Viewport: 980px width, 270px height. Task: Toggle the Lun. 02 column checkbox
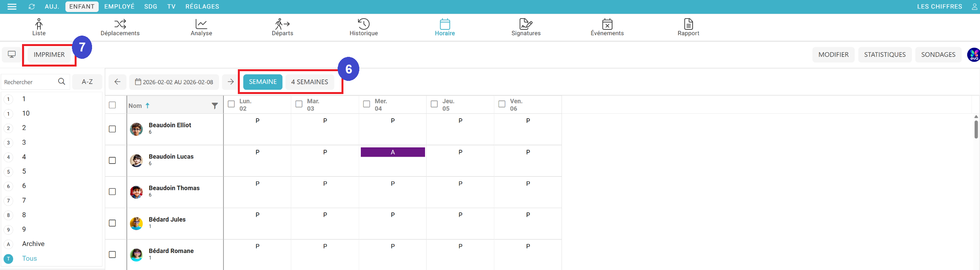(x=231, y=104)
